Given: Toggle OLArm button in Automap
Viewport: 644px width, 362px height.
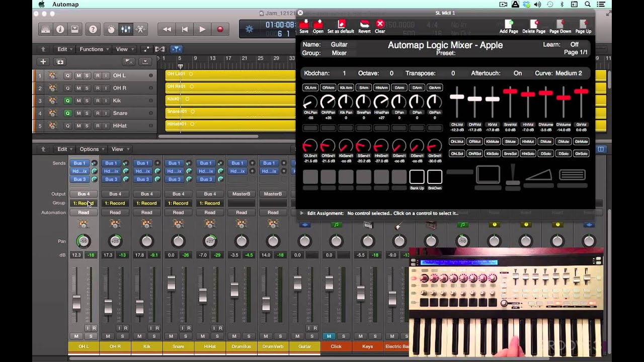Looking at the screenshot, I should tap(310, 87).
